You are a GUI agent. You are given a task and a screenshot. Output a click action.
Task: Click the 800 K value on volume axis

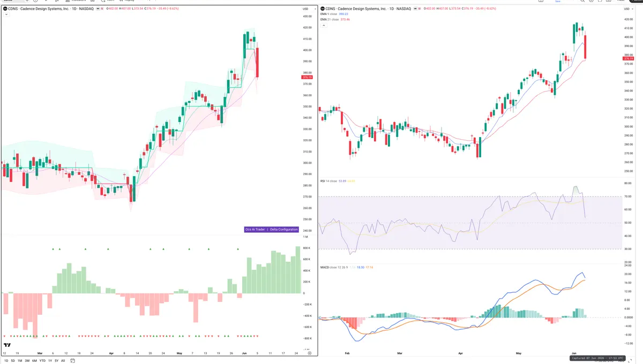point(307,248)
